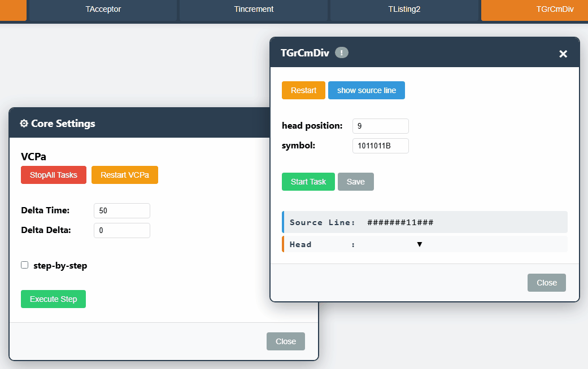Click Close button in Core Settings dialog
The width and height of the screenshot is (588, 369).
(286, 341)
